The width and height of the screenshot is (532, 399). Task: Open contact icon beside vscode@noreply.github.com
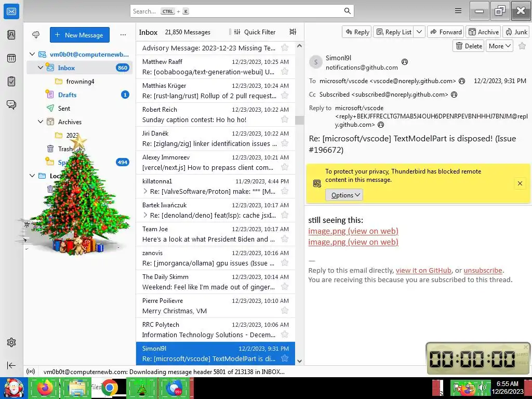click(x=461, y=81)
